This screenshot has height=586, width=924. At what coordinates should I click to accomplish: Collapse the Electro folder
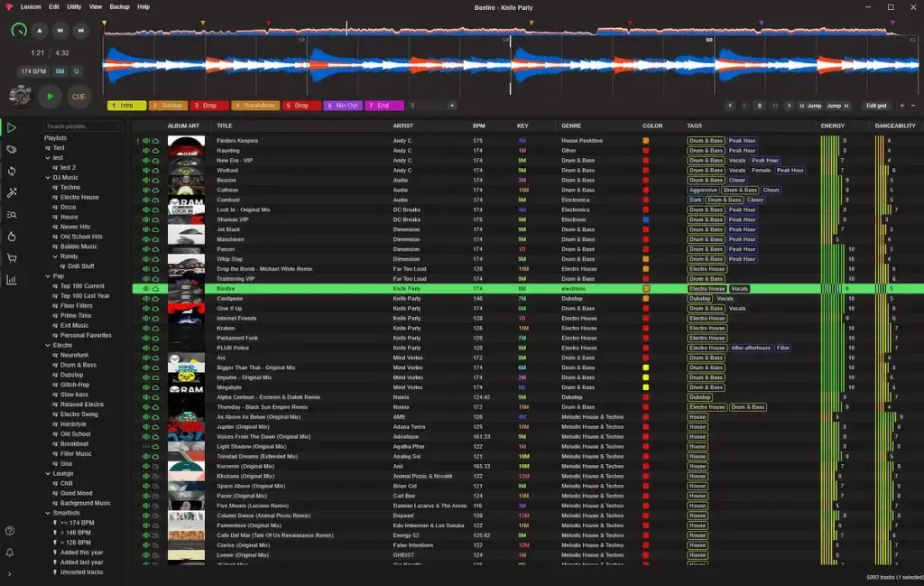48,346
